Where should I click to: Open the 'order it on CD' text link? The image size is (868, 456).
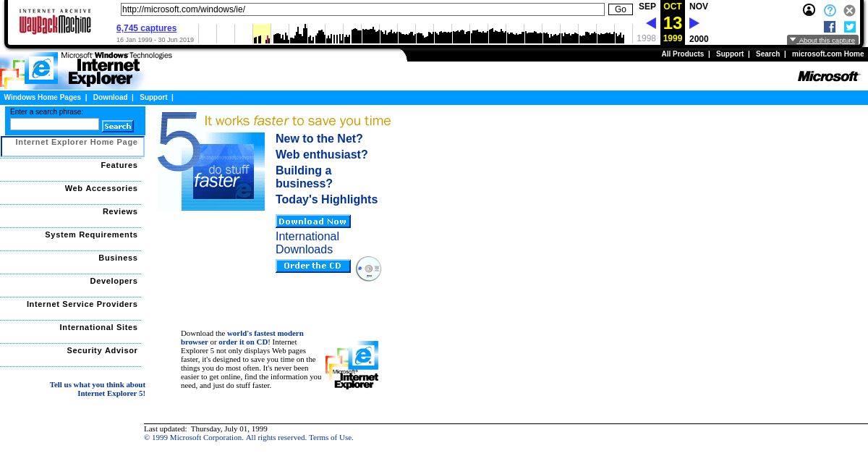pyautogui.click(x=243, y=342)
